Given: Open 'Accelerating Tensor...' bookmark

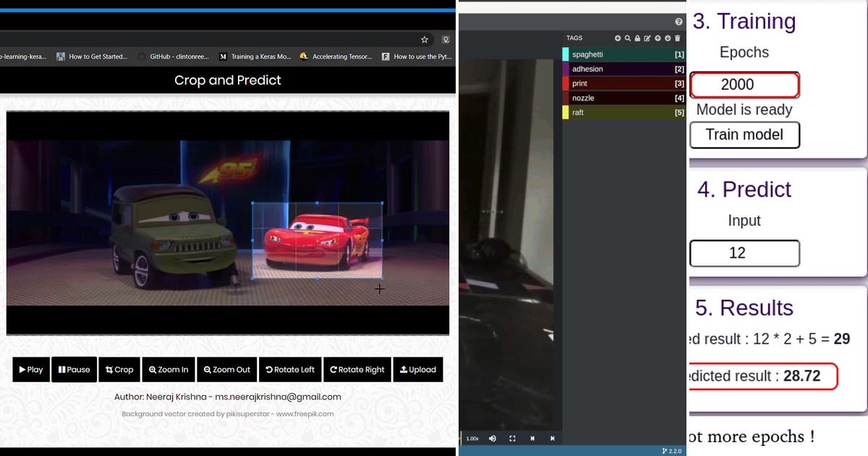Looking at the screenshot, I should point(336,56).
